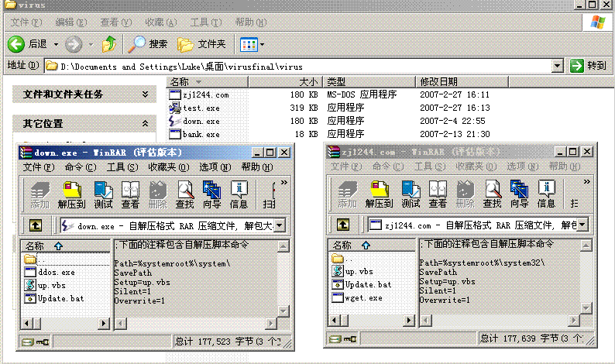Click 解压到 icon in down.exe WinRAR window

click(73, 194)
